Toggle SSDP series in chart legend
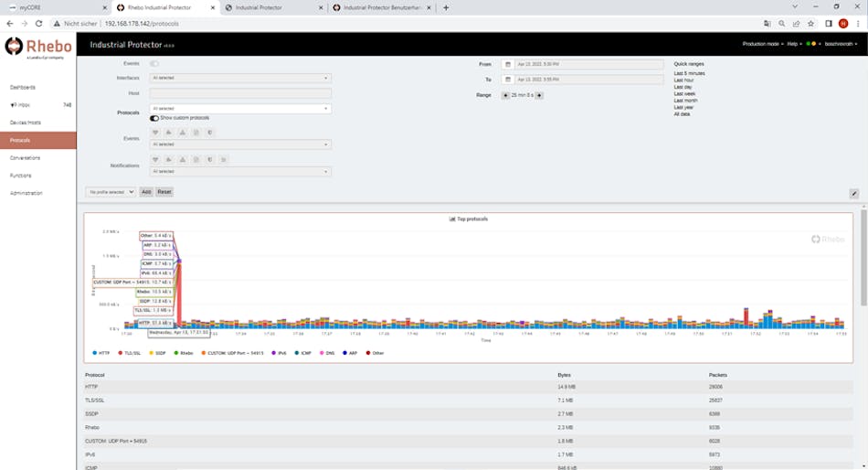Viewport: 868px width, 470px height. [x=157, y=353]
